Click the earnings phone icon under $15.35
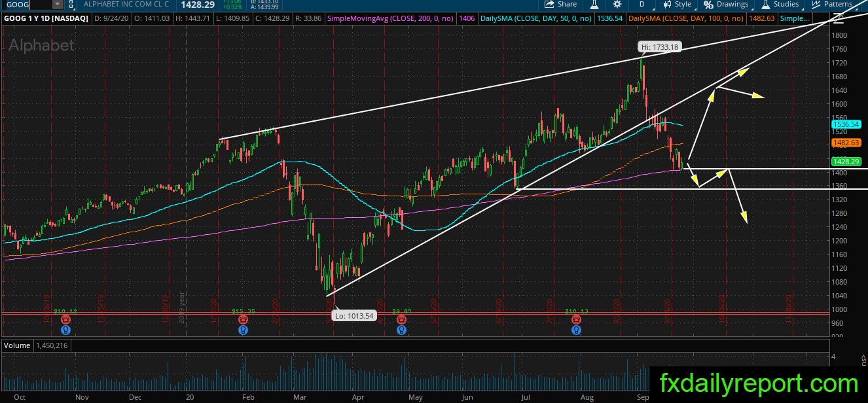This screenshot has height=403, width=868. 243,319
